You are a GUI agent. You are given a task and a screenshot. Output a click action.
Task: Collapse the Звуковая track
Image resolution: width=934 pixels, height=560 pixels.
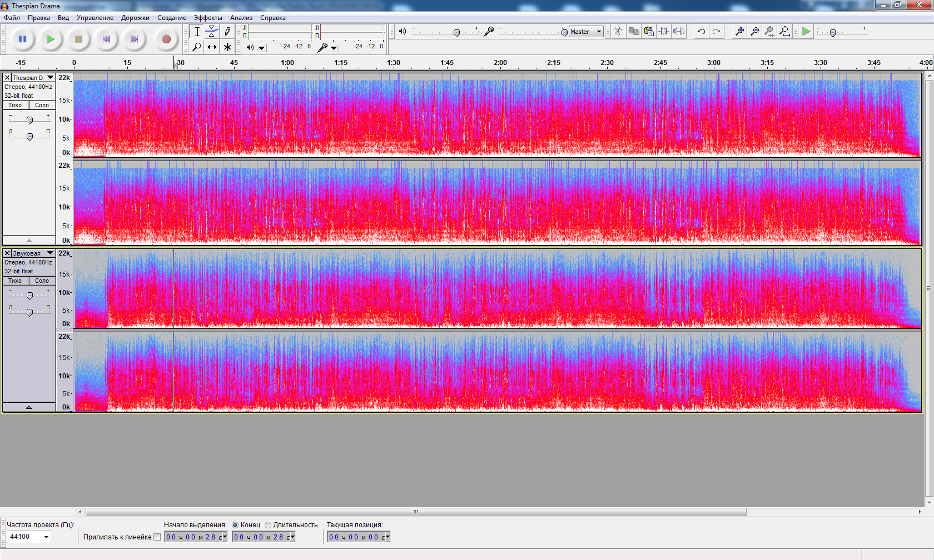coord(29,407)
